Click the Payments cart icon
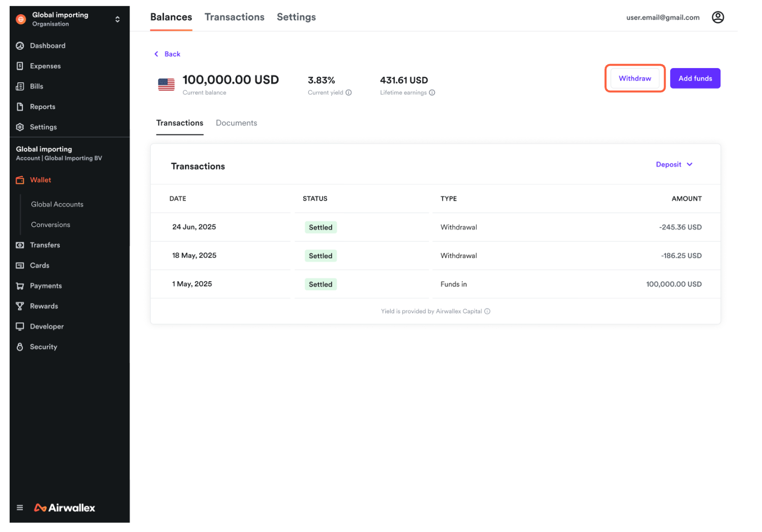 [20, 286]
